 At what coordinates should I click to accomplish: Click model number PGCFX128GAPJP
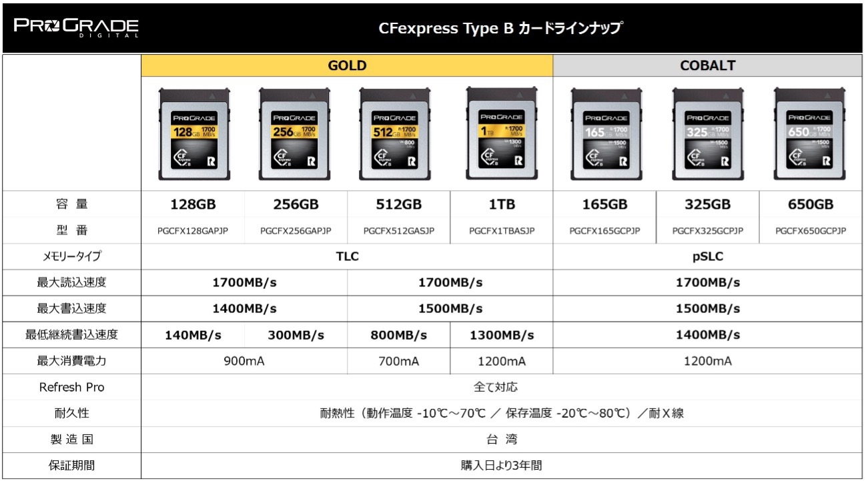(193, 231)
